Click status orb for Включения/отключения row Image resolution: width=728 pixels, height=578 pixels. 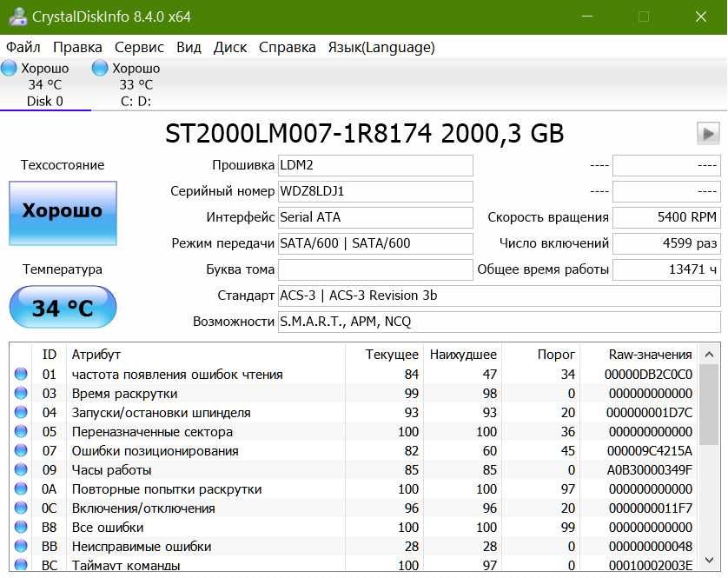click(21, 508)
